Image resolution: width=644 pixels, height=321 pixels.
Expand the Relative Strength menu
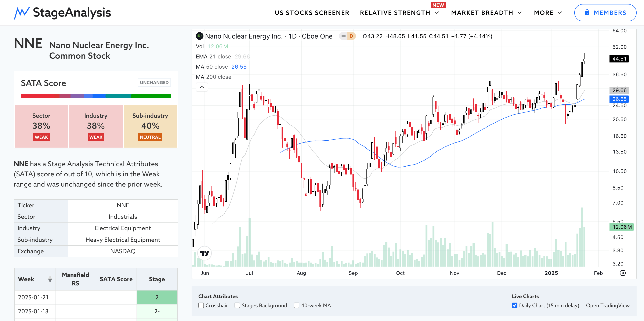point(399,13)
